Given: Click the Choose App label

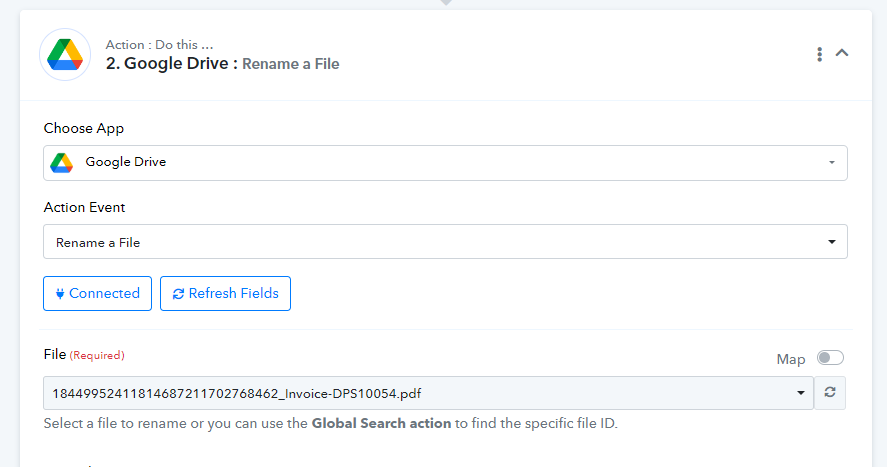Looking at the screenshot, I should [84, 128].
